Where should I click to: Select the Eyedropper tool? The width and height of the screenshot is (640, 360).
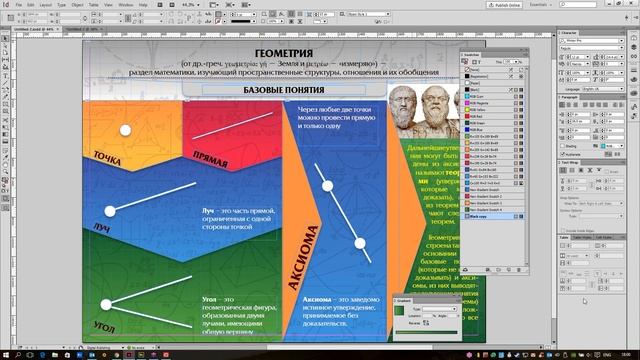coord(5,157)
